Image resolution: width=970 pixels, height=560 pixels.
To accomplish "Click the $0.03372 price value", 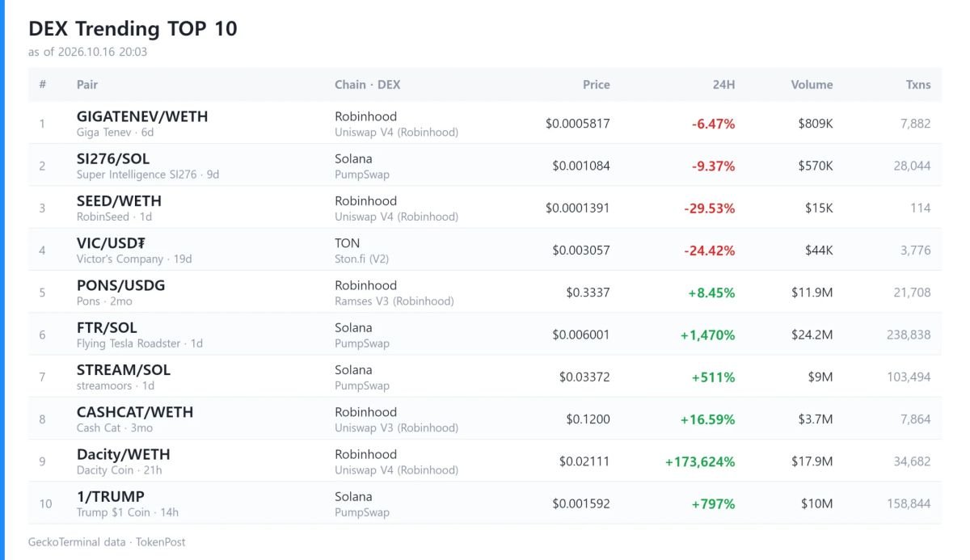I will coord(584,377).
